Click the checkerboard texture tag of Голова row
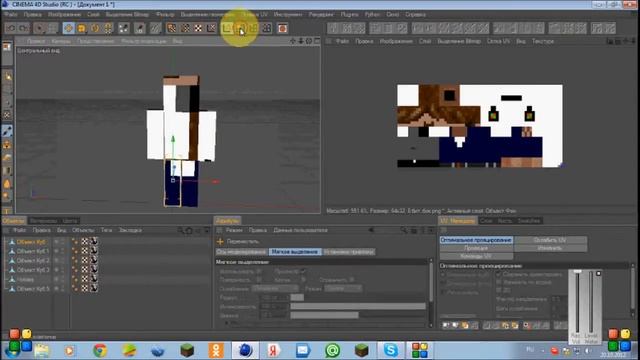The width and height of the screenshot is (640, 360). [x=85, y=279]
